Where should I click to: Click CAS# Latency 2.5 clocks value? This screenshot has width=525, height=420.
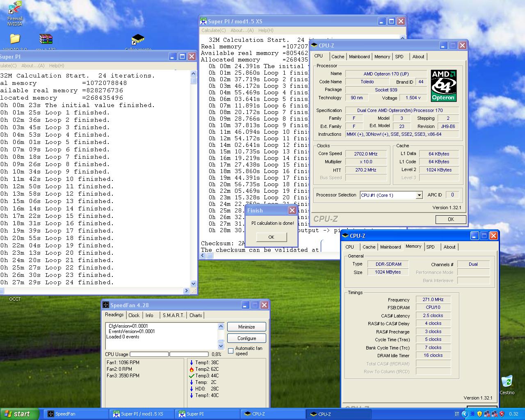433,315
